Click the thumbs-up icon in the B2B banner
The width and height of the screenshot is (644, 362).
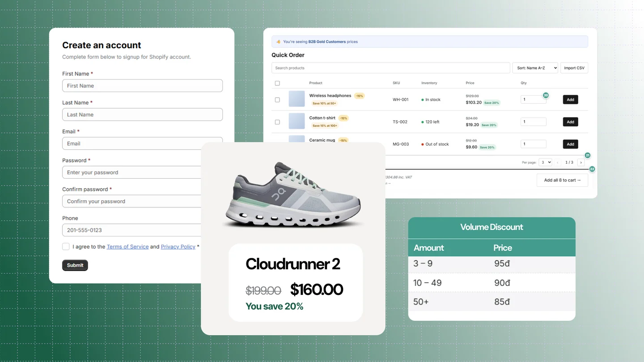(278, 42)
